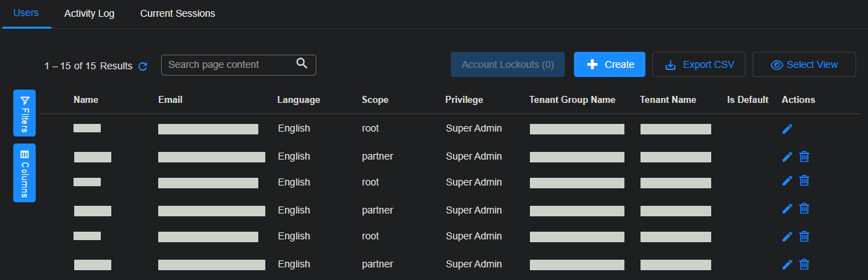Delete the user in the fifth row

click(x=804, y=237)
